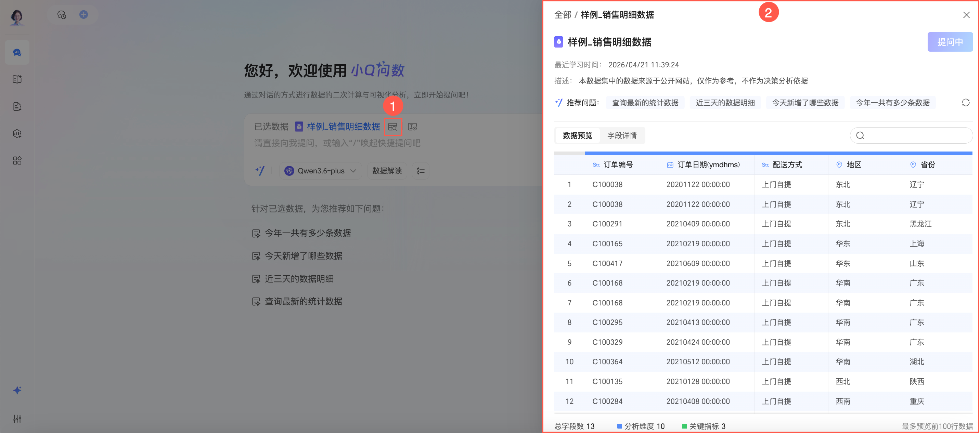Select recommended chip 今天新增了哪些数据 in the panel
Image resolution: width=980 pixels, height=433 pixels.
[x=805, y=103]
